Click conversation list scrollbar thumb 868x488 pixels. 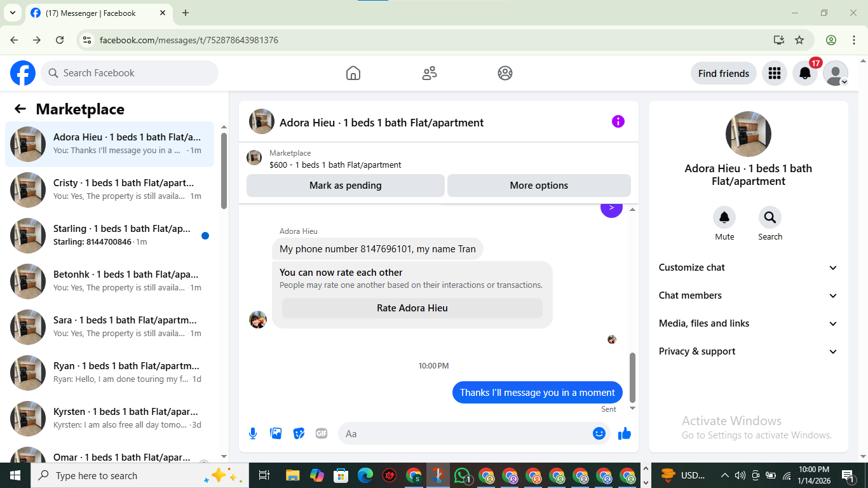tap(224, 170)
